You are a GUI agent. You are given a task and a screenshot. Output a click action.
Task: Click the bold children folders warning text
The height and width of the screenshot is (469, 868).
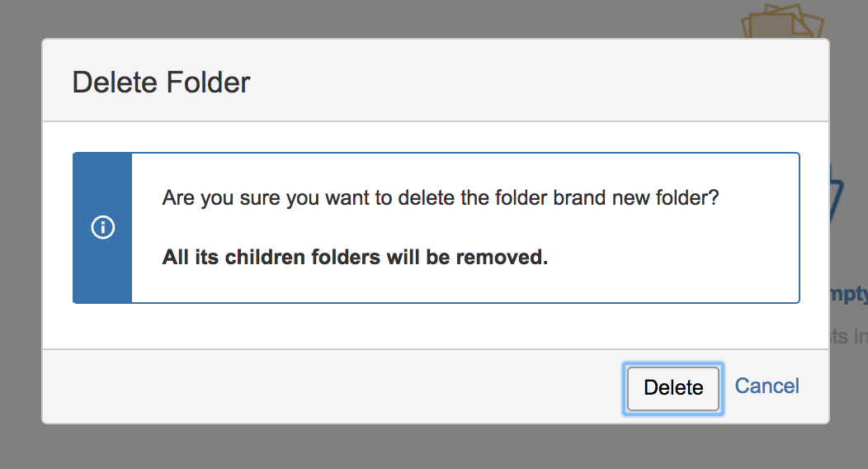pos(355,257)
